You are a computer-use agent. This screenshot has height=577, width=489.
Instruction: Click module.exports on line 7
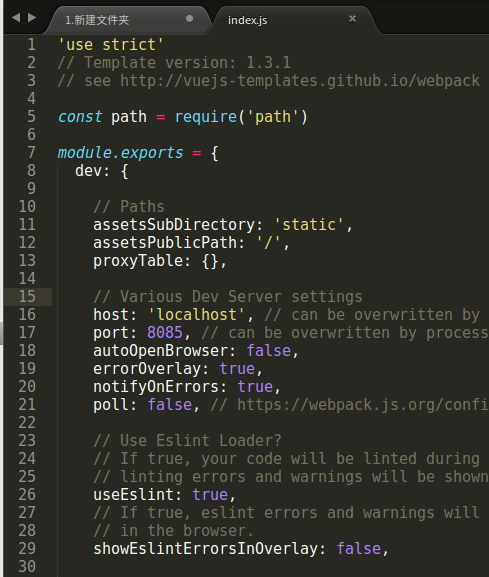(x=120, y=152)
